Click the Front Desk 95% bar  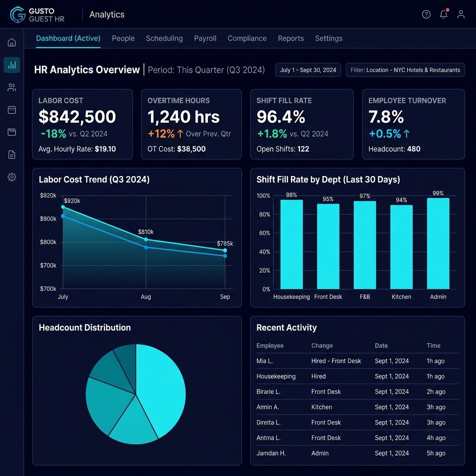tap(328, 246)
